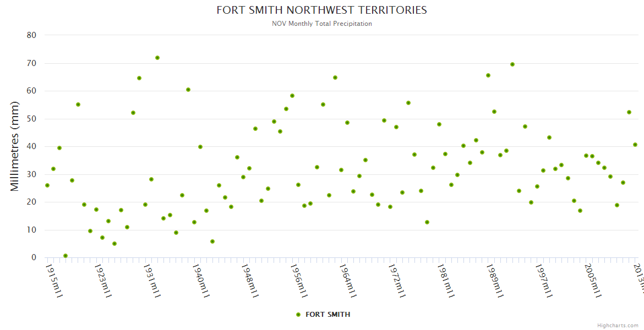
Task: Select the lowest data point near 0 mm
Action: click(66, 256)
